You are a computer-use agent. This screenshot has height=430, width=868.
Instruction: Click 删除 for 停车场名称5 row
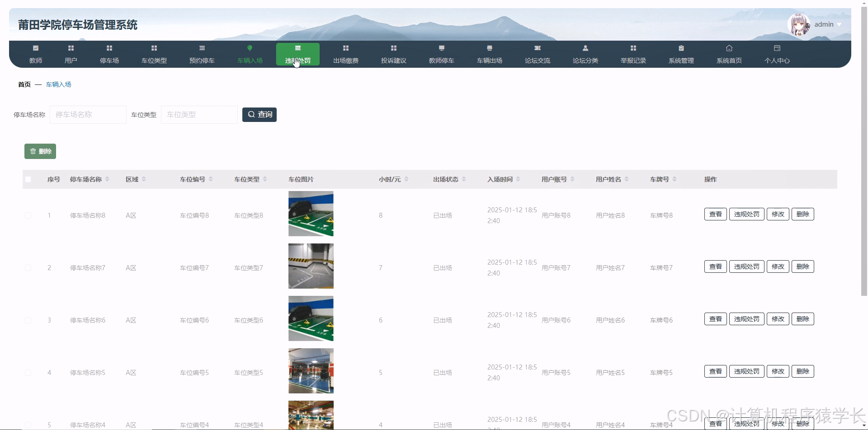click(803, 371)
